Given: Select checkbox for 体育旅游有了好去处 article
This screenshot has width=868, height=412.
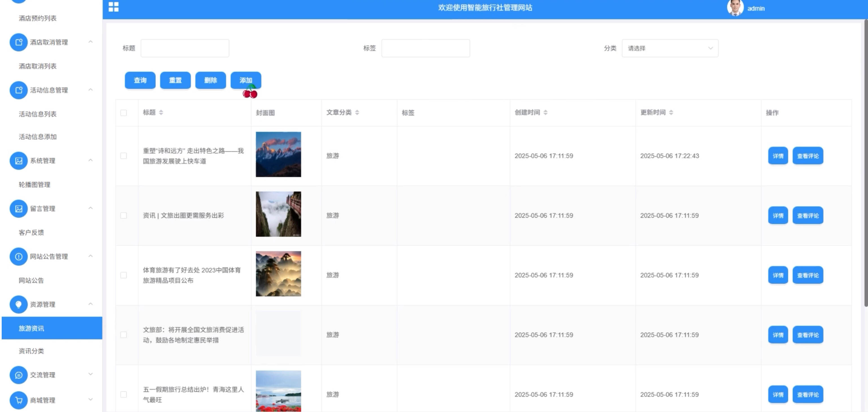Looking at the screenshot, I should (x=124, y=275).
